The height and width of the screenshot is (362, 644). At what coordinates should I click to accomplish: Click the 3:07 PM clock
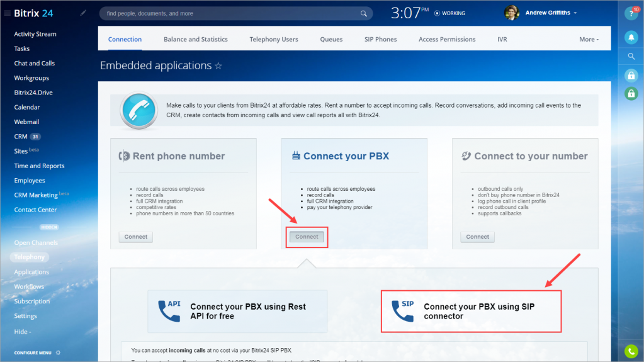(x=409, y=13)
